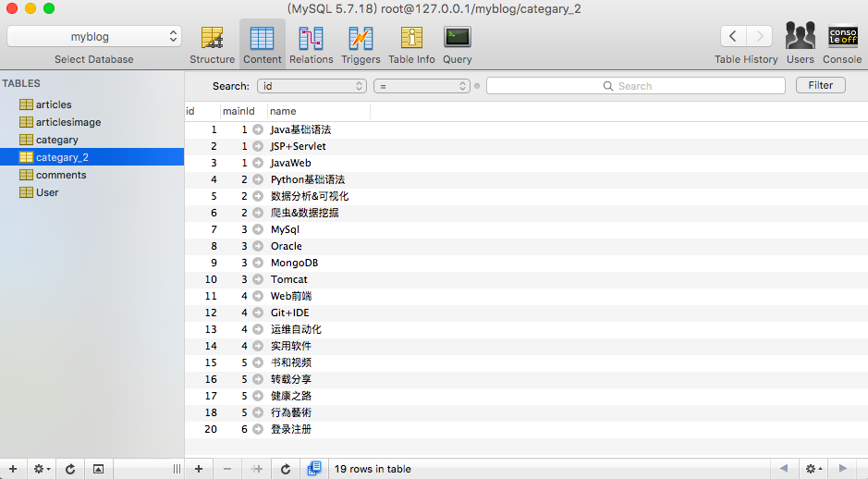Reload the table contents
The width and height of the screenshot is (868, 479).
[285, 469]
